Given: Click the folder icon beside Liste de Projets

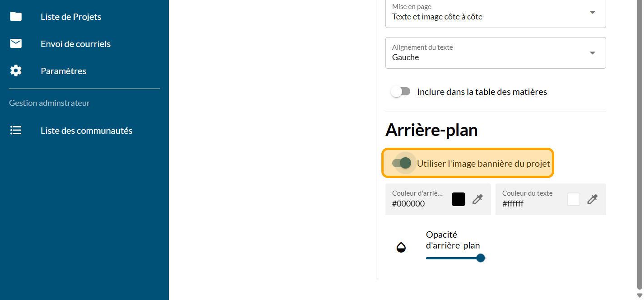Looking at the screenshot, I should pos(16,17).
